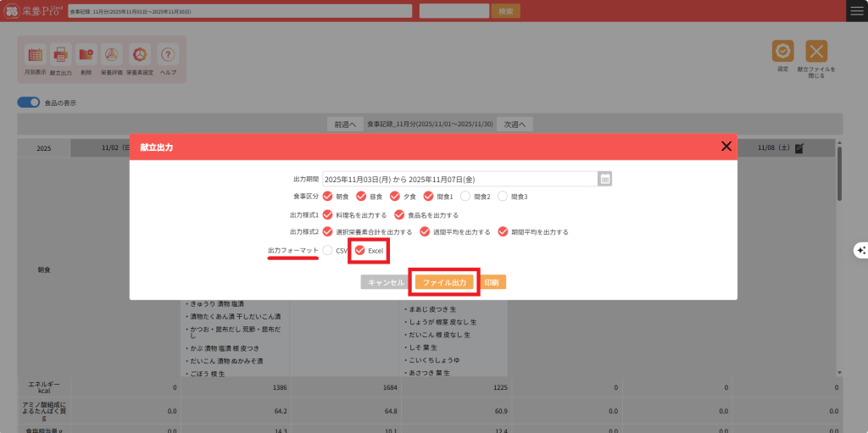Click the 11/08 (土) column header
The height and width of the screenshot is (433, 868).
[780, 147]
